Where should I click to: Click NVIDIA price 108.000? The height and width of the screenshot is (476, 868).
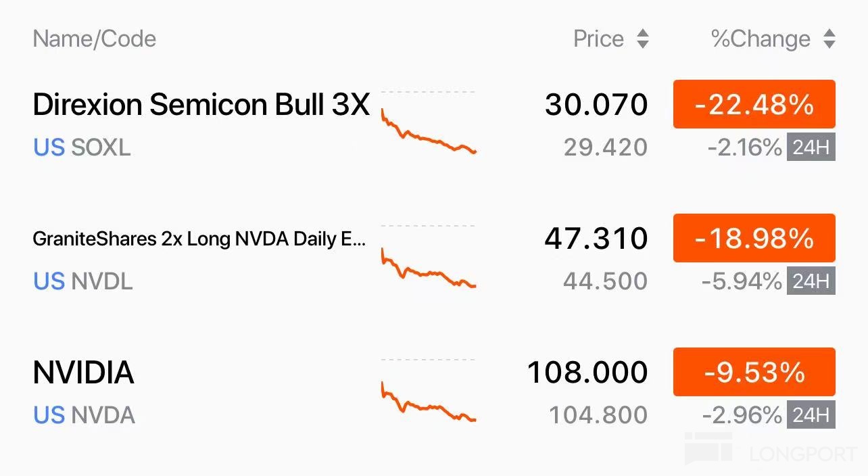coord(587,373)
